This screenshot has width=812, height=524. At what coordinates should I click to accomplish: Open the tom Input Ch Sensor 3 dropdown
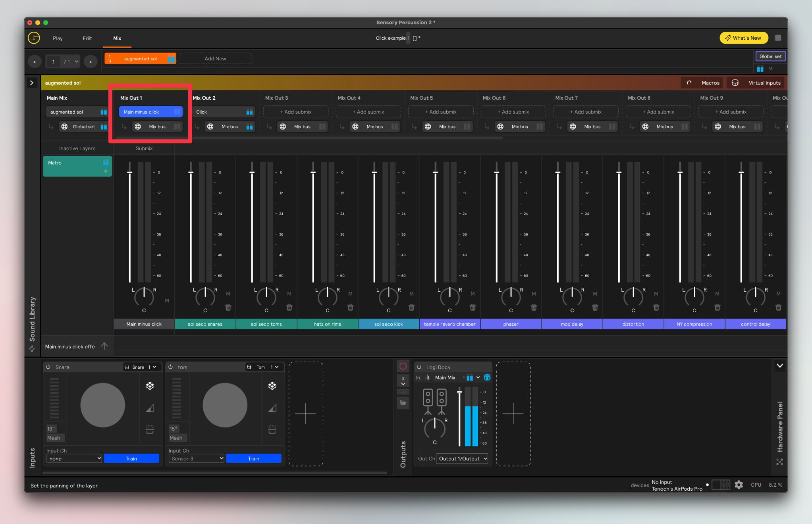coord(196,458)
